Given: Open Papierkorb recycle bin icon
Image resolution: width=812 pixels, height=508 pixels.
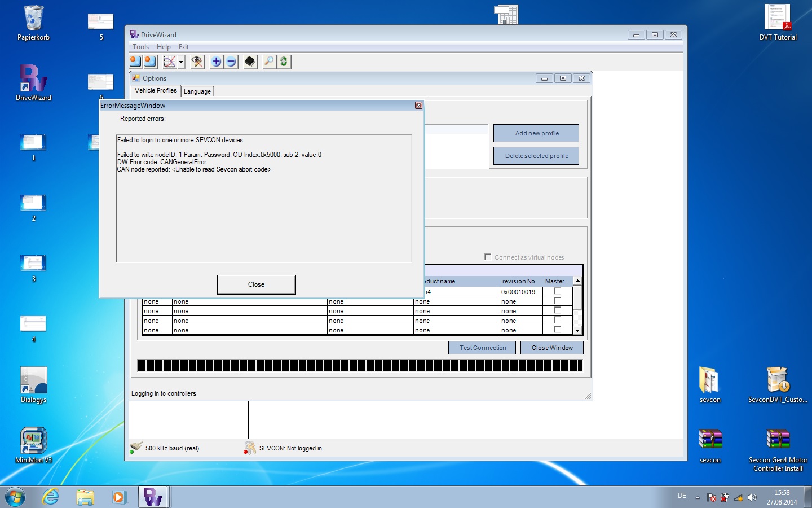Looking at the screenshot, I should (33, 23).
